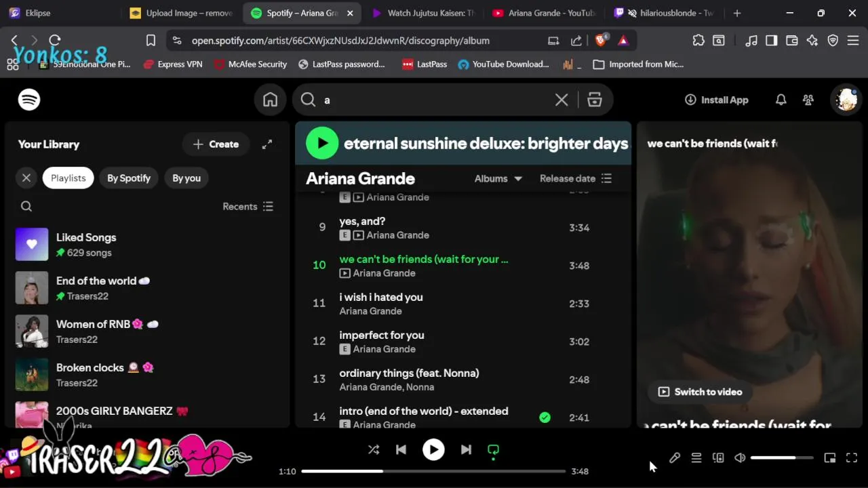Clear the Playlists filter
Image resolution: width=868 pixels, height=488 pixels.
pyautogui.click(x=26, y=178)
